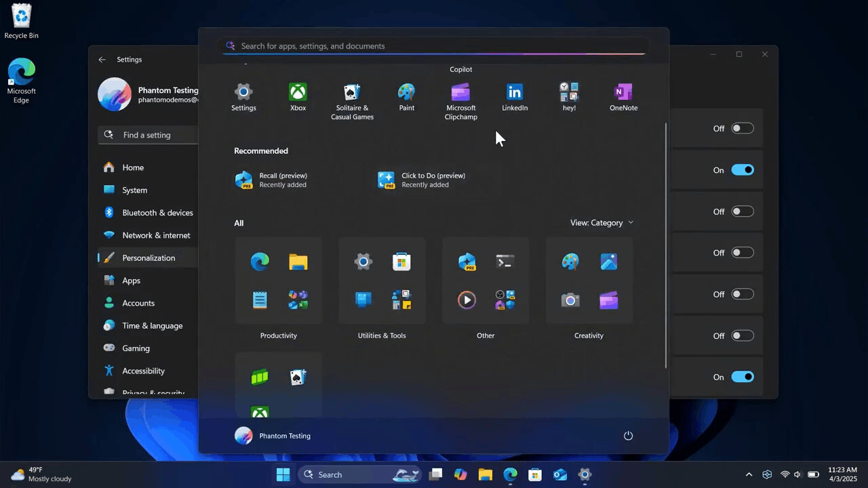
Task: Click Phantom Testing profile in Start menu
Action: tap(273, 436)
